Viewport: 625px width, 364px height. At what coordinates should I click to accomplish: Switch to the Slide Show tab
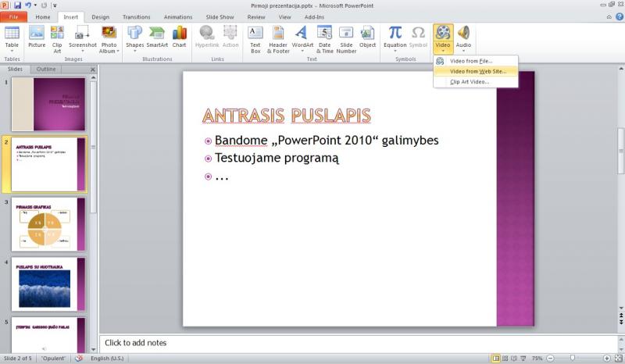coord(220,17)
